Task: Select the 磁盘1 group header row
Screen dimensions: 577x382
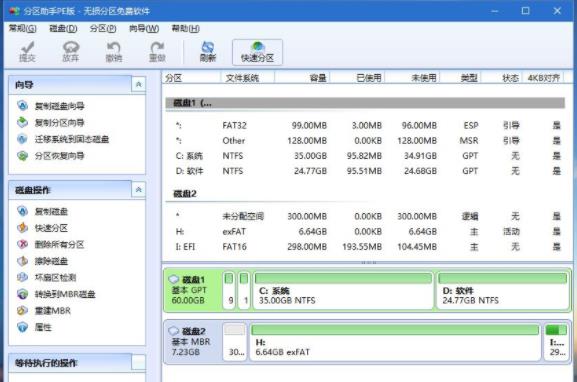Action: point(365,103)
